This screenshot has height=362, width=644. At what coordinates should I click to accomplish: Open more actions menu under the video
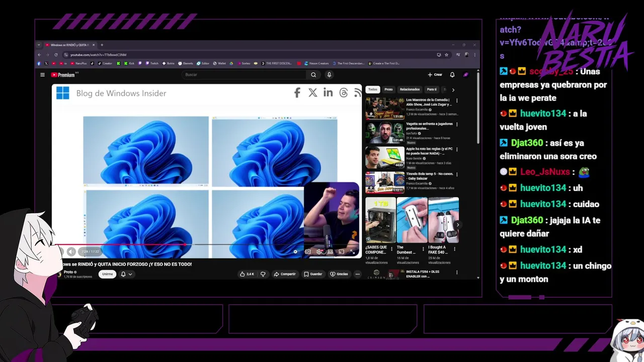[358, 274]
